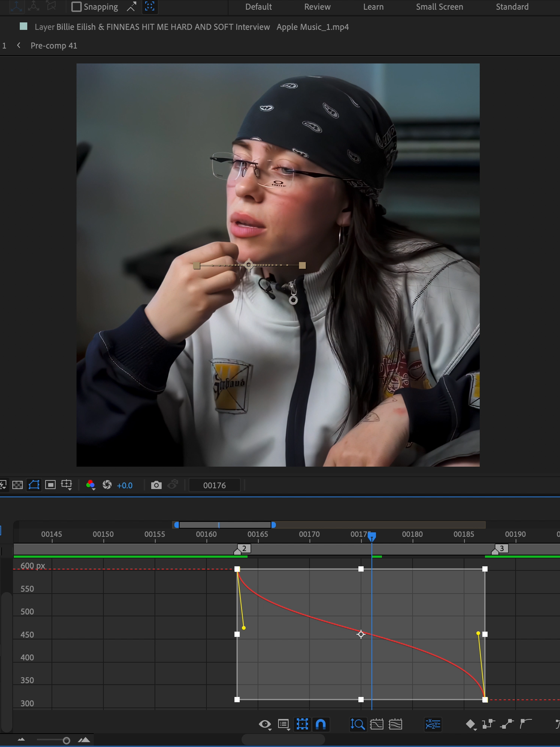This screenshot has height=747, width=560.
Task: Click the timeline zoom in mountain icon
Action: click(x=84, y=740)
